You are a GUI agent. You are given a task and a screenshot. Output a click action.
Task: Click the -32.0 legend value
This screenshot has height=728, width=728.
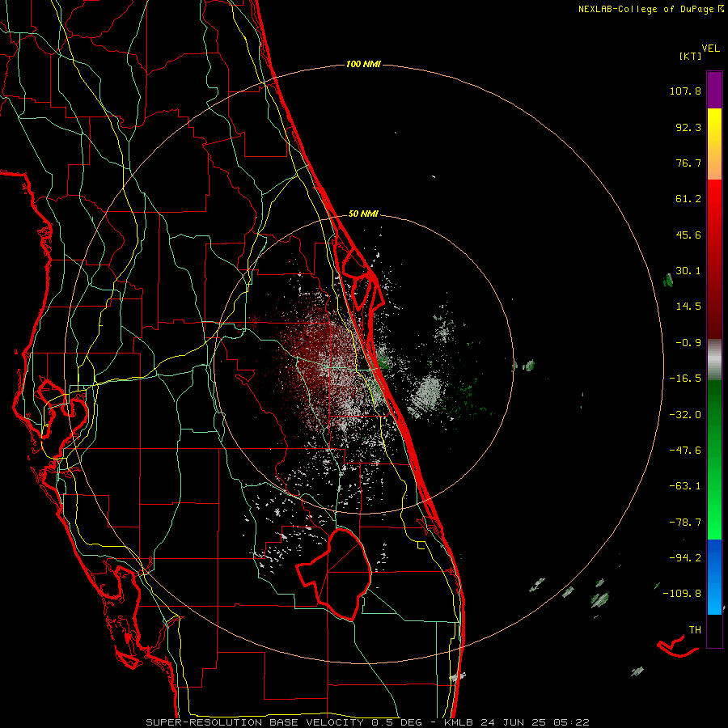click(x=685, y=415)
